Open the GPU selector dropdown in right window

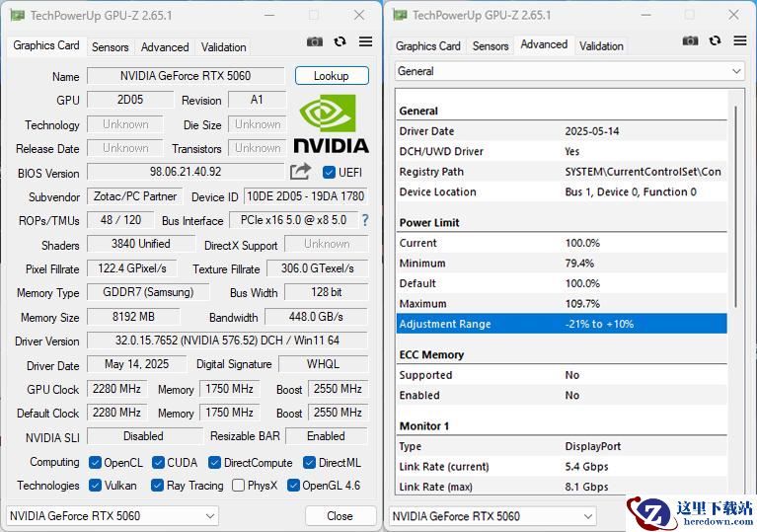(492, 516)
